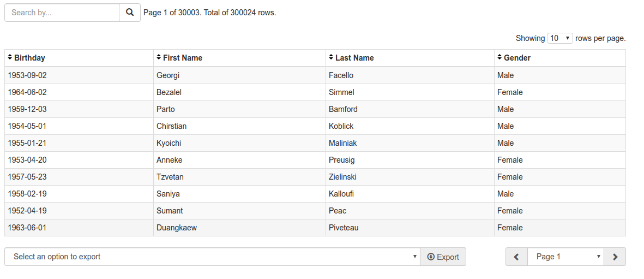Sort by First Name using its sort arrows
This screenshot has height=279, width=644.
click(x=159, y=57)
